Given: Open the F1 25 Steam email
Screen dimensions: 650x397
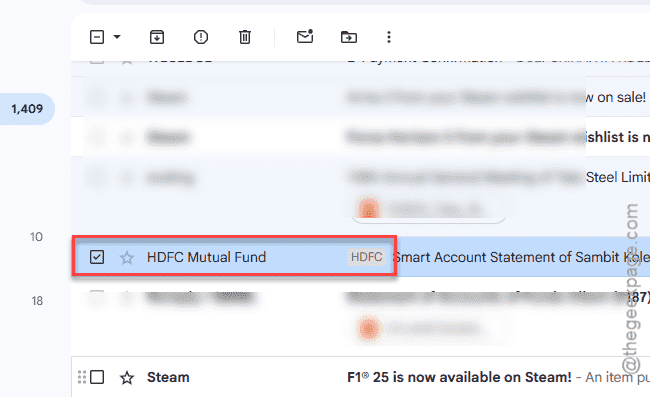Looking at the screenshot, I should pos(459,377).
